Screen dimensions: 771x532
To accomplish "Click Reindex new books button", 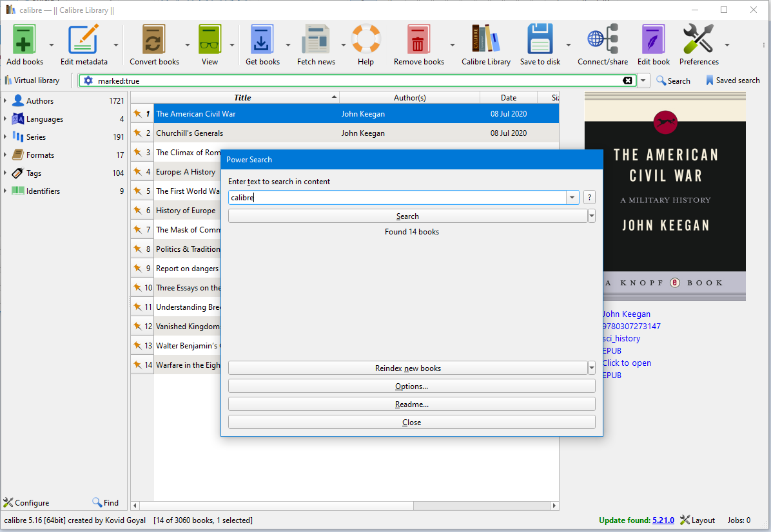I will point(407,368).
